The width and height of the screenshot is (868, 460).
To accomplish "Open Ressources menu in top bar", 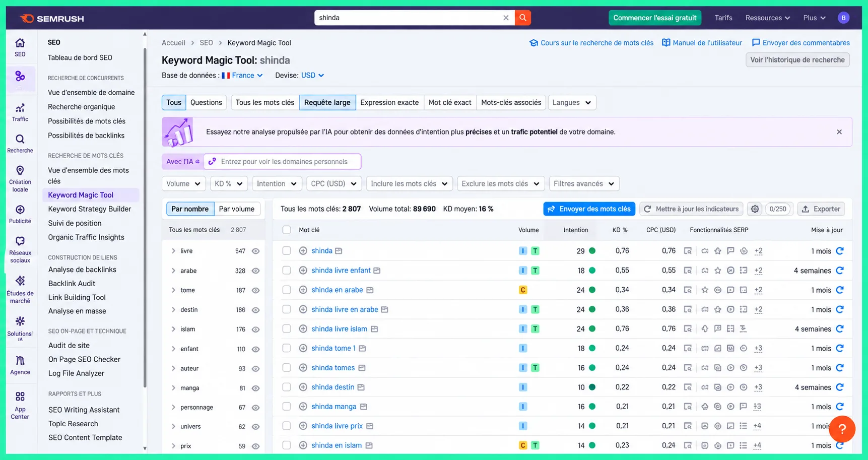I will (768, 18).
